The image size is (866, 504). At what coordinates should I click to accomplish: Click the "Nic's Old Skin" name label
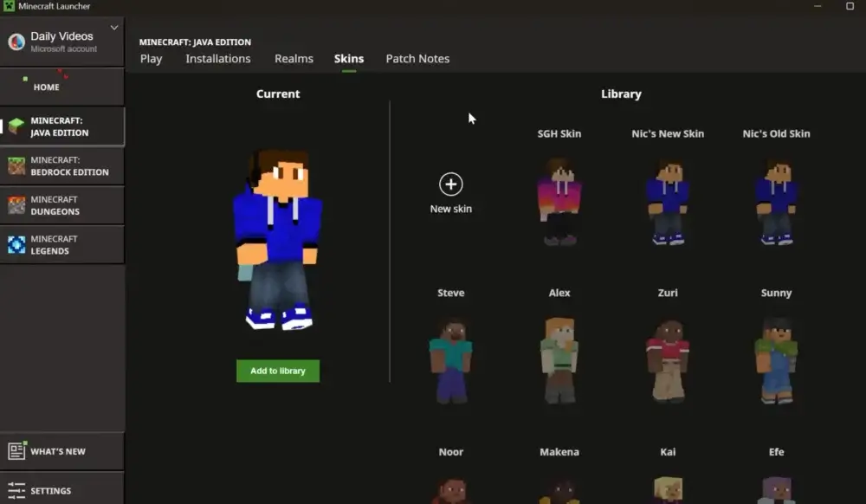pos(777,133)
